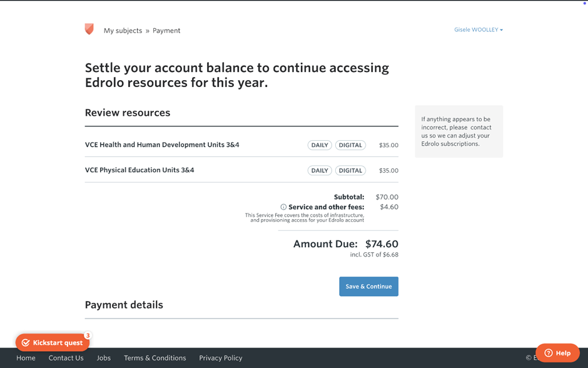This screenshot has height=368, width=588.
Task: Go to My subjects breadcrumb
Action: coord(123,31)
